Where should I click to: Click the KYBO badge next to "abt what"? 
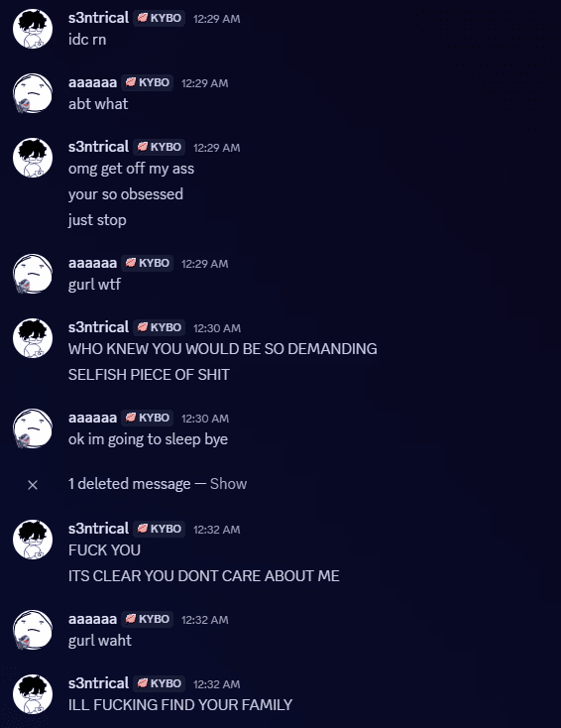147,82
